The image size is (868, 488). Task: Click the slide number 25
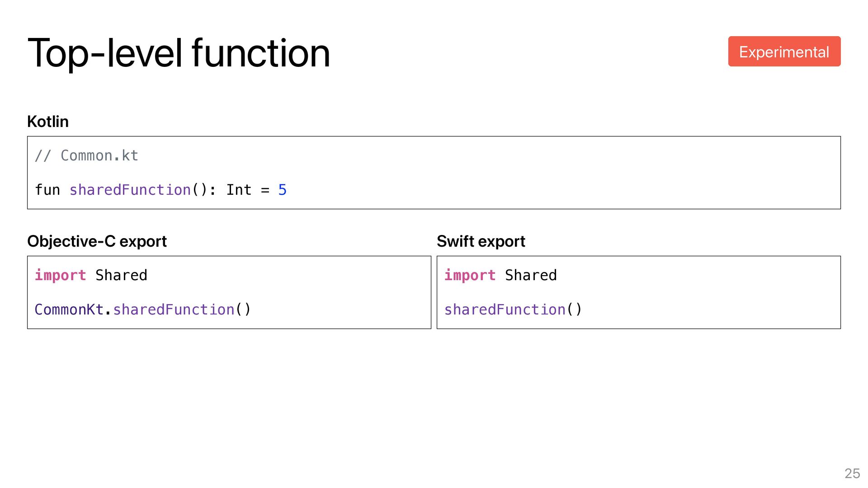coord(852,473)
